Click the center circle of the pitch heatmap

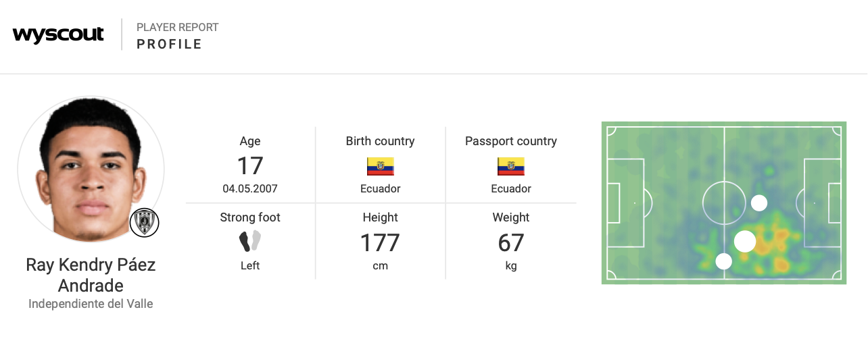(x=724, y=203)
